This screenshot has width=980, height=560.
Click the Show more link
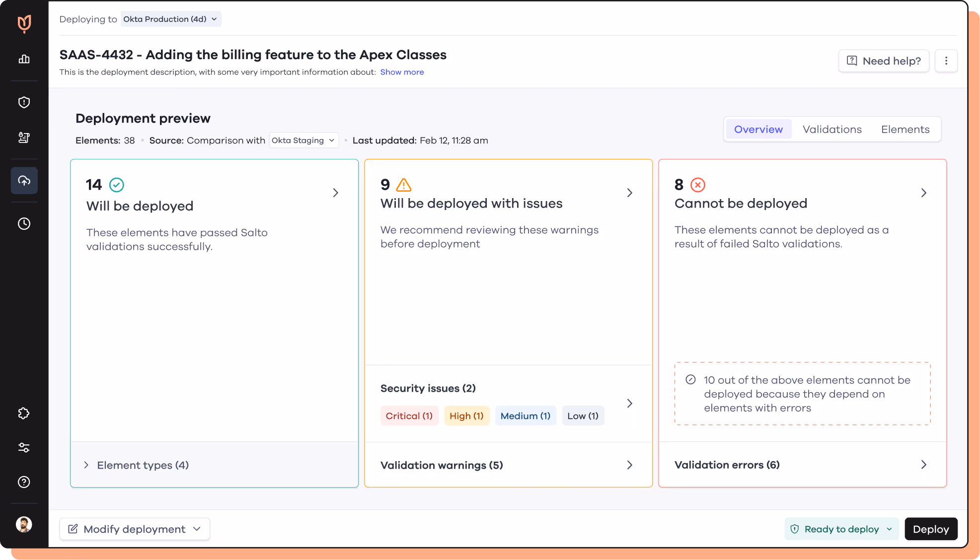402,72
